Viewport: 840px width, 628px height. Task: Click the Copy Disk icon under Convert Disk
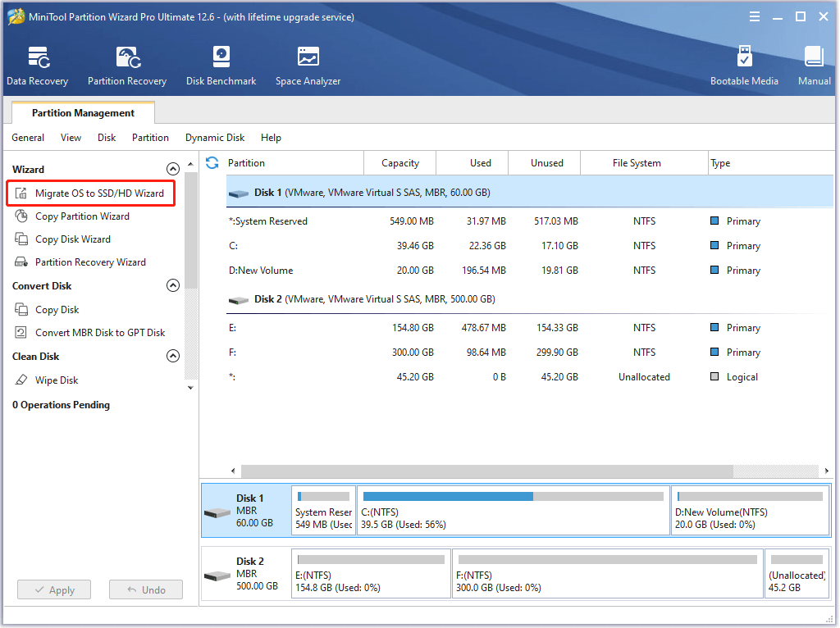21,309
